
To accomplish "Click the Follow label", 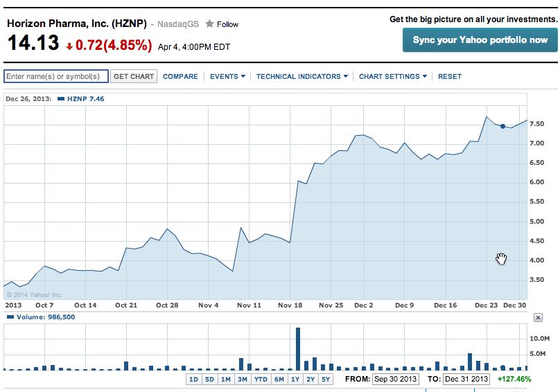I will (227, 24).
